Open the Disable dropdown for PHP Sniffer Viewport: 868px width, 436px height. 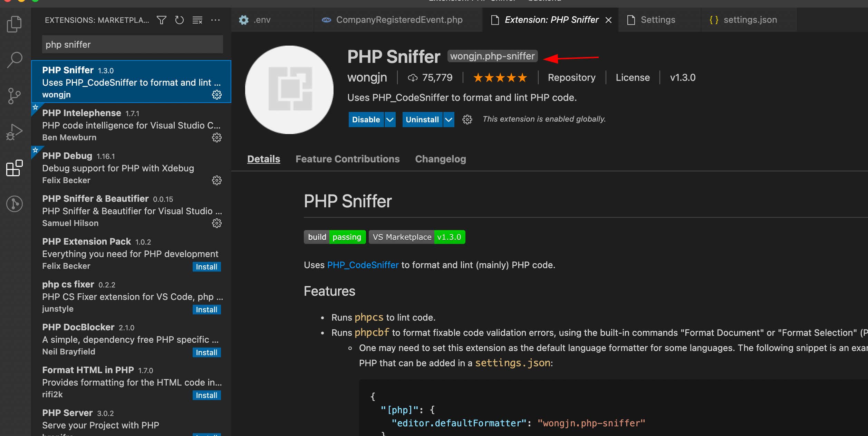click(388, 119)
